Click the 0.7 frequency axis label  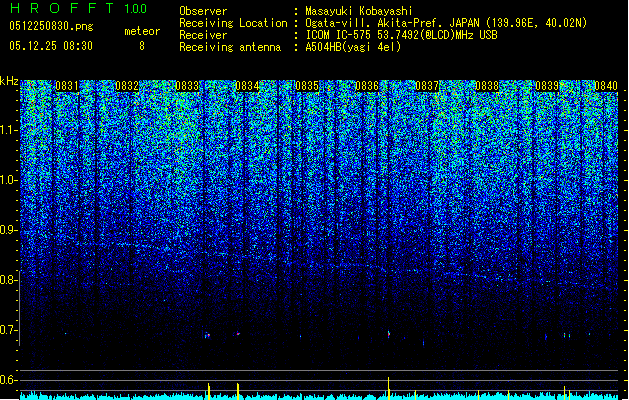click(x=9, y=330)
